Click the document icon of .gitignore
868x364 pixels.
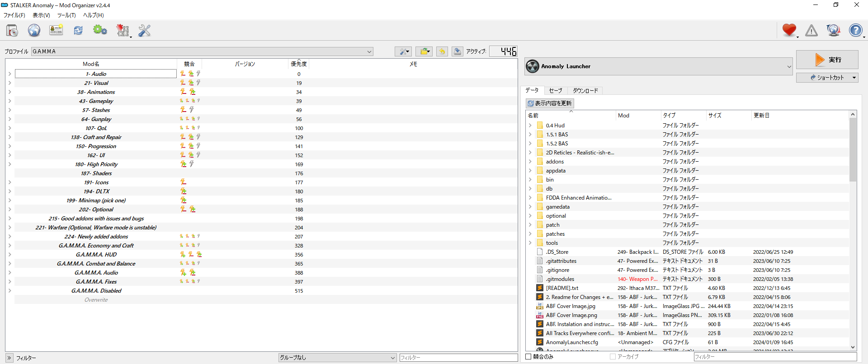540,270
